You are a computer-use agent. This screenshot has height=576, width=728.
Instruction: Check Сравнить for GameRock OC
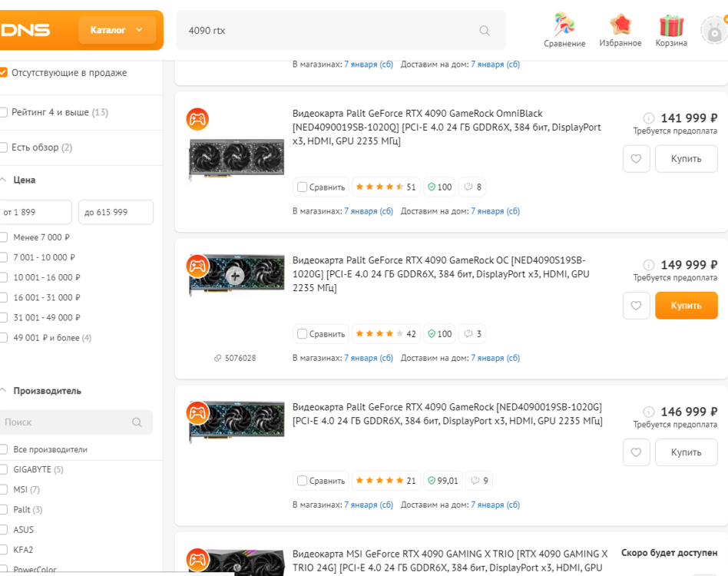pos(302,334)
